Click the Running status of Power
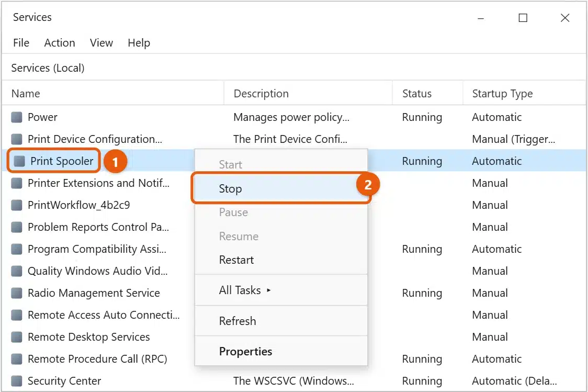This screenshot has height=392, width=588. pos(422,117)
